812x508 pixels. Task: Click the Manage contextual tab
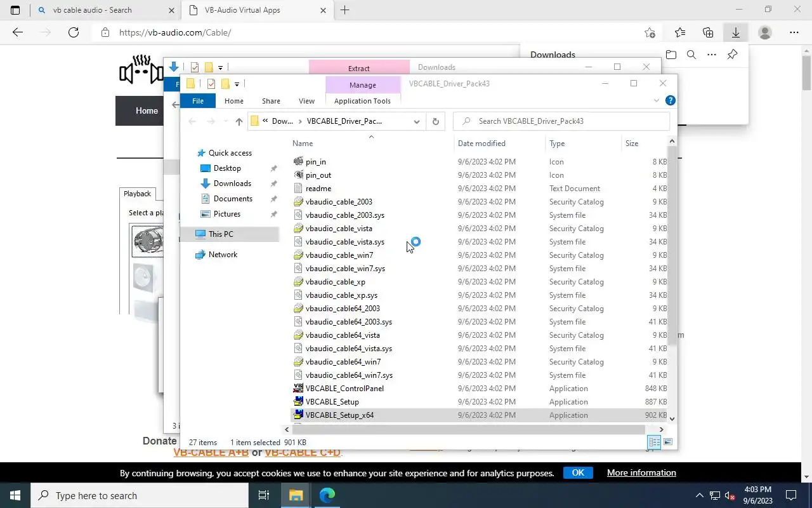(x=362, y=85)
